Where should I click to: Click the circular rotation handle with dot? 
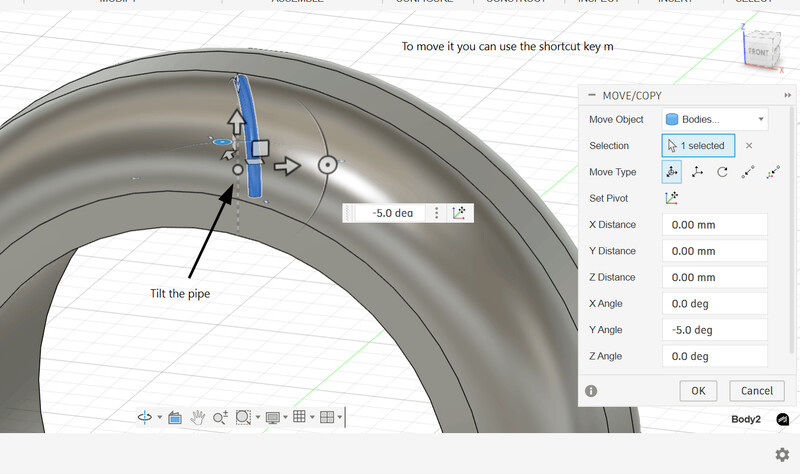click(327, 165)
